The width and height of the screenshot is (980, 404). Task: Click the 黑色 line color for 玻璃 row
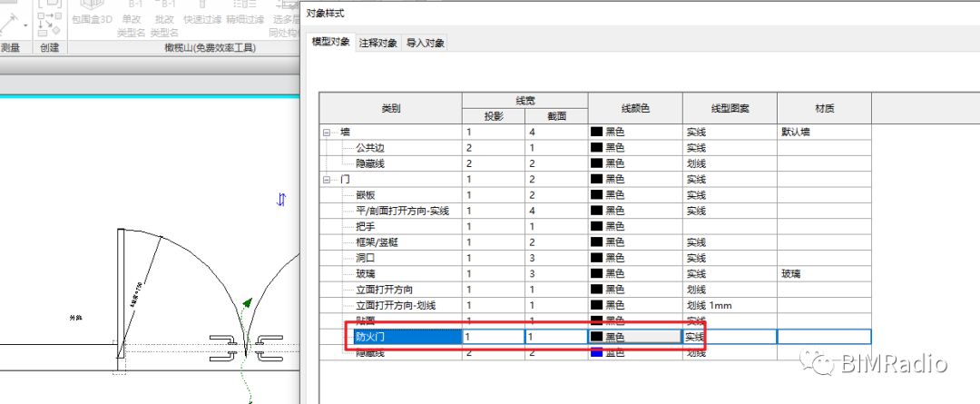(635, 273)
